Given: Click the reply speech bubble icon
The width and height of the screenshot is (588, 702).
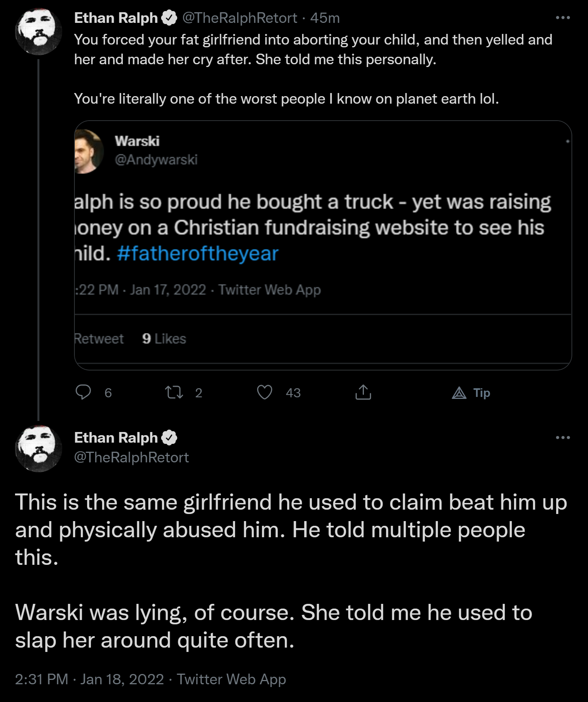Looking at the screenshot, I should [x=83, y=392].
